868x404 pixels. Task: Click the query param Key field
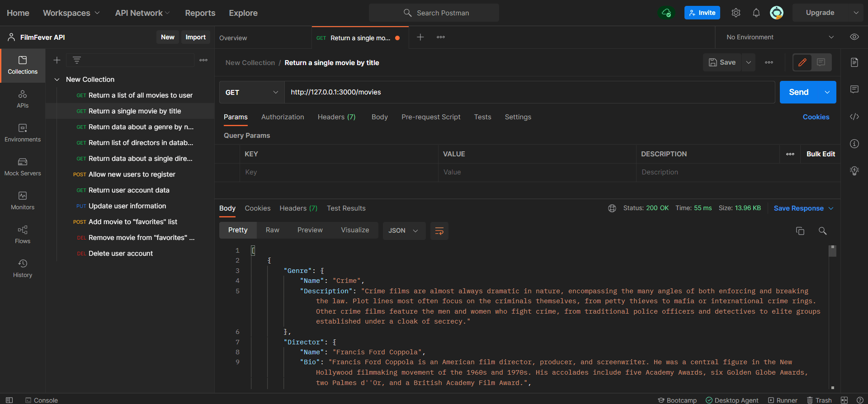[339, 172]
